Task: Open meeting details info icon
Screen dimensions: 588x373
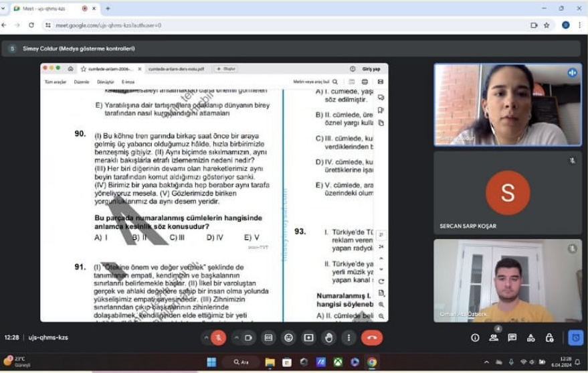Action: pos(475,338)
